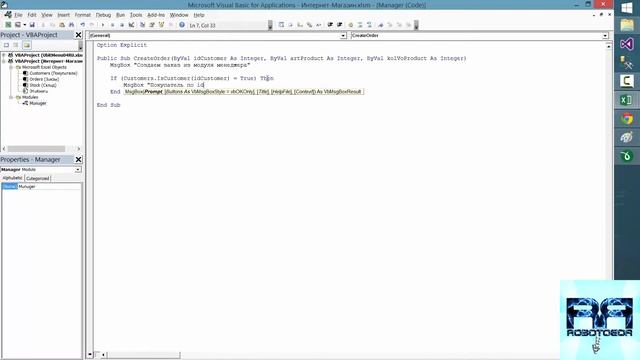640x360 pixels.
Task: Undo the last edit
Action: tap(82, 25)
